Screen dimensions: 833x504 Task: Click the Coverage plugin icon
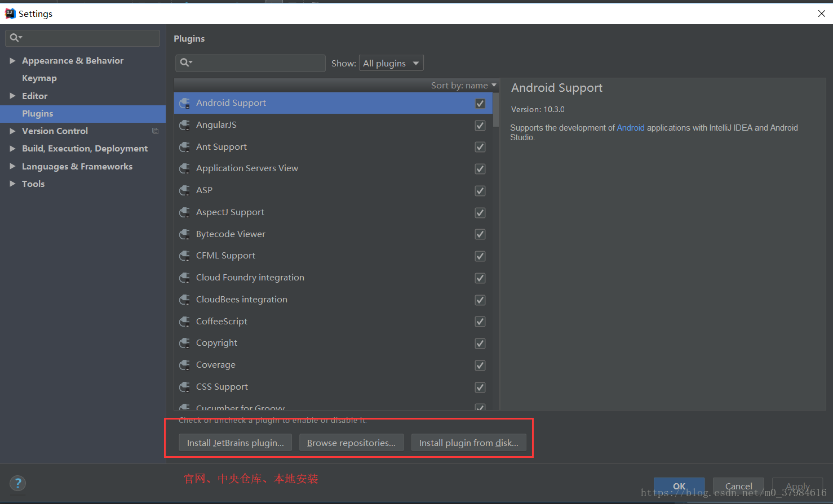[184, 365]
